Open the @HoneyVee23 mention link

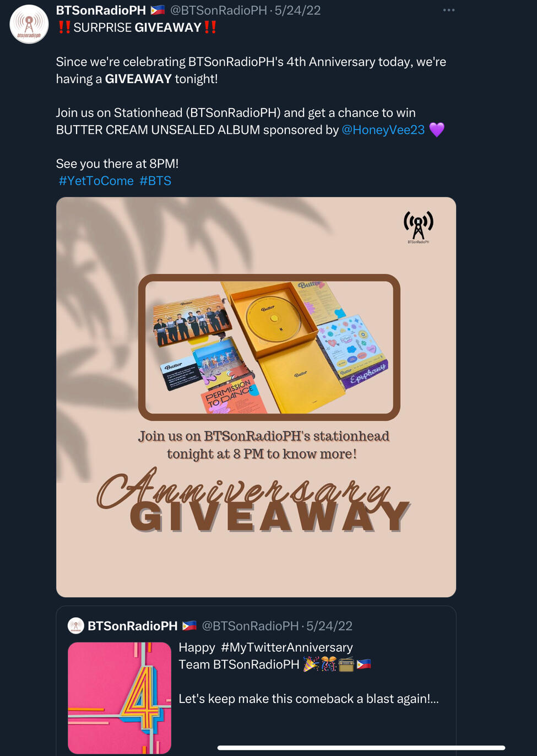(x=383, y=130)
